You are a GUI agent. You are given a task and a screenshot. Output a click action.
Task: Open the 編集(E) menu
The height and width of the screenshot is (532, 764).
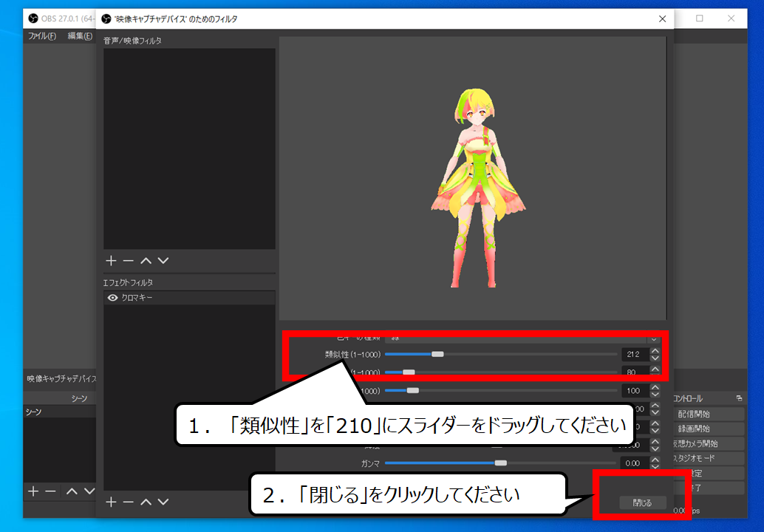pyautogui.click(x=80, y=36)
